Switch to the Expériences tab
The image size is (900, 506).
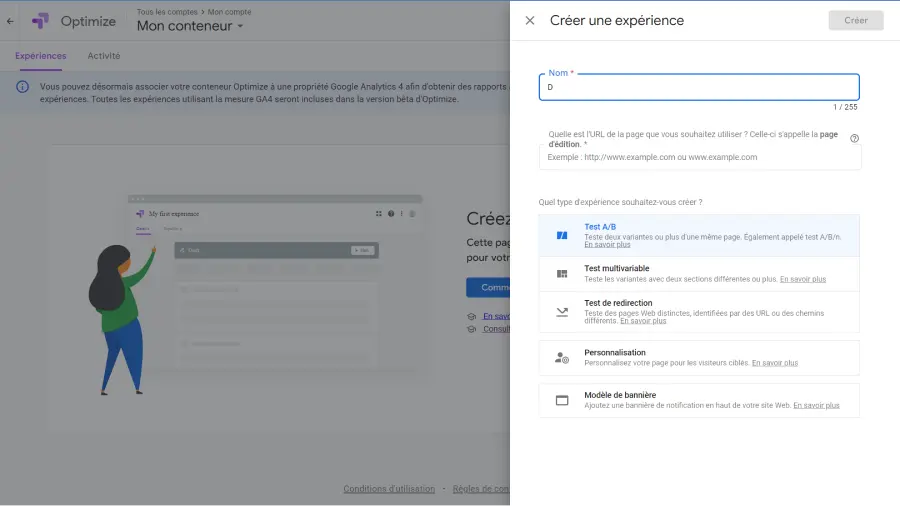41,56
